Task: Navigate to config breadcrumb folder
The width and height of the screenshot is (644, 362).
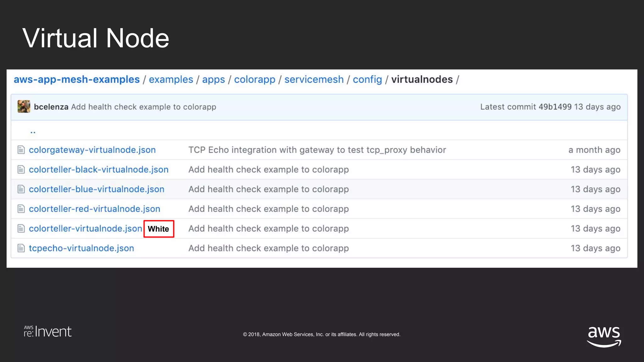Action: point(367,80)
